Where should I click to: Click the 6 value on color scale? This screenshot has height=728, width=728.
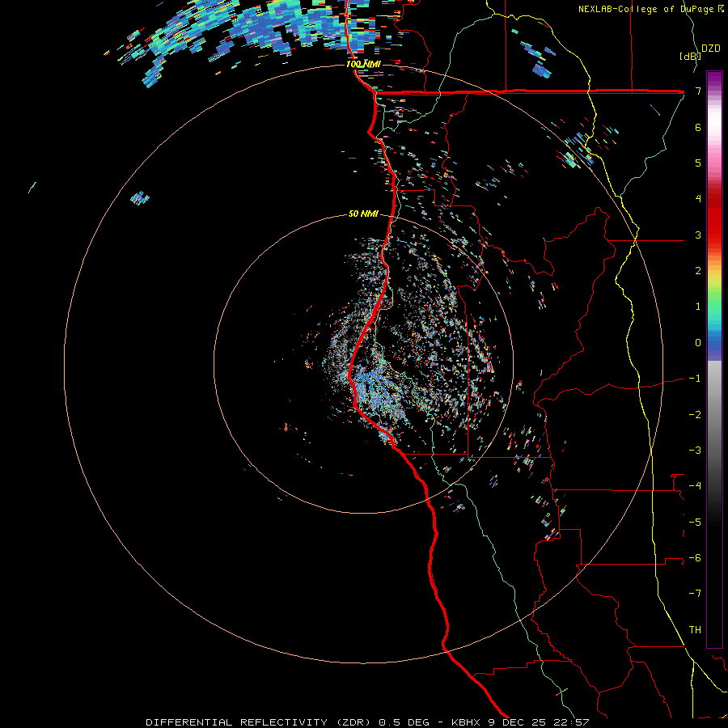pos(698,127)
